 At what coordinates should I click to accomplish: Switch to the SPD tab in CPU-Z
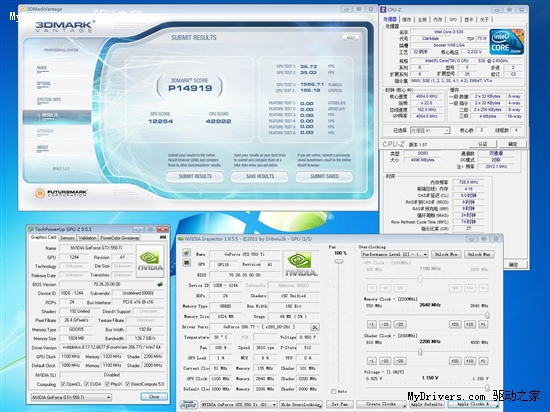[453, 20]
